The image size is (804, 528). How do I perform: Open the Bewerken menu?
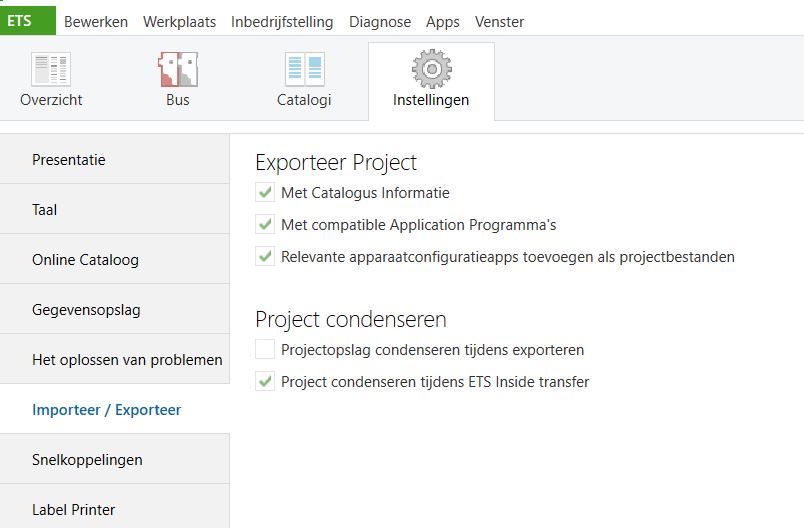[96, 22]
